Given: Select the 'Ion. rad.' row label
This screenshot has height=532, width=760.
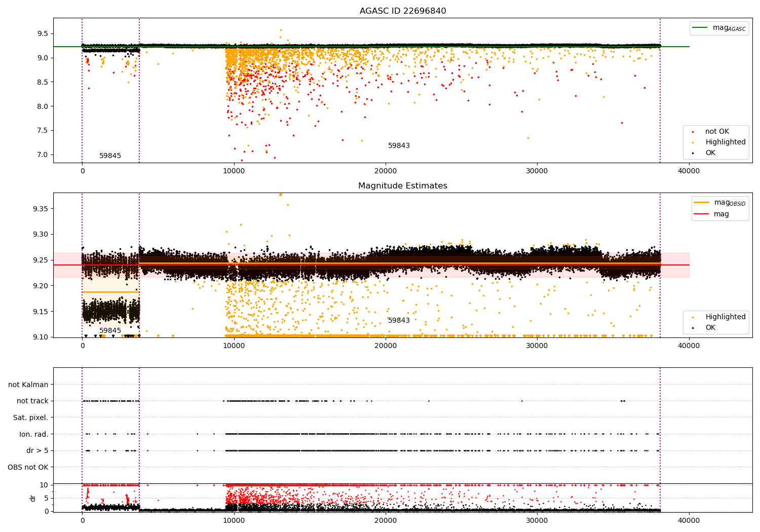Looking at the screenshot, I should click(34, 434).
